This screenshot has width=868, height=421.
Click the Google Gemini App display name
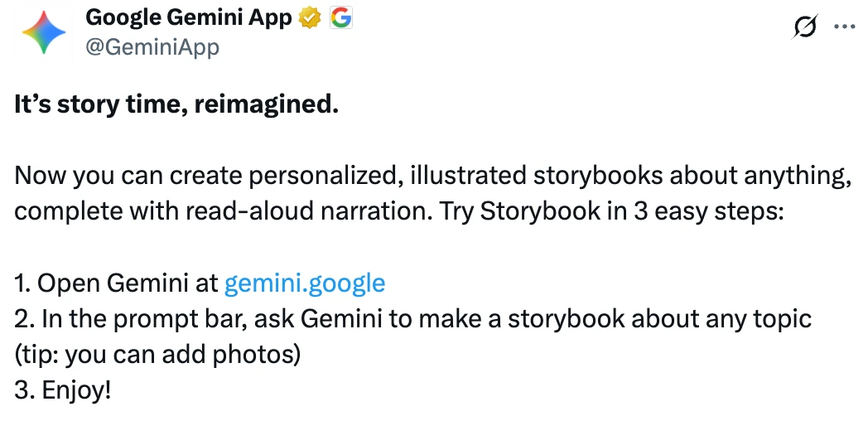click(189, 17)
